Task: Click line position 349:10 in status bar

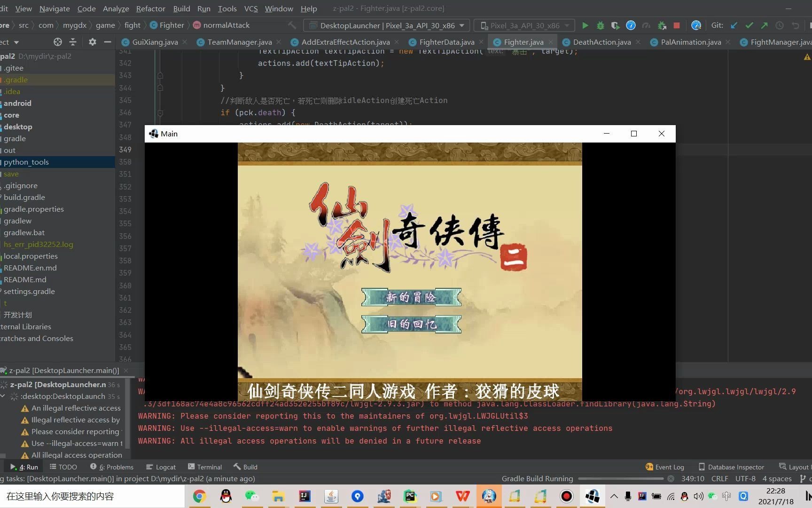Action: point(693,478)
